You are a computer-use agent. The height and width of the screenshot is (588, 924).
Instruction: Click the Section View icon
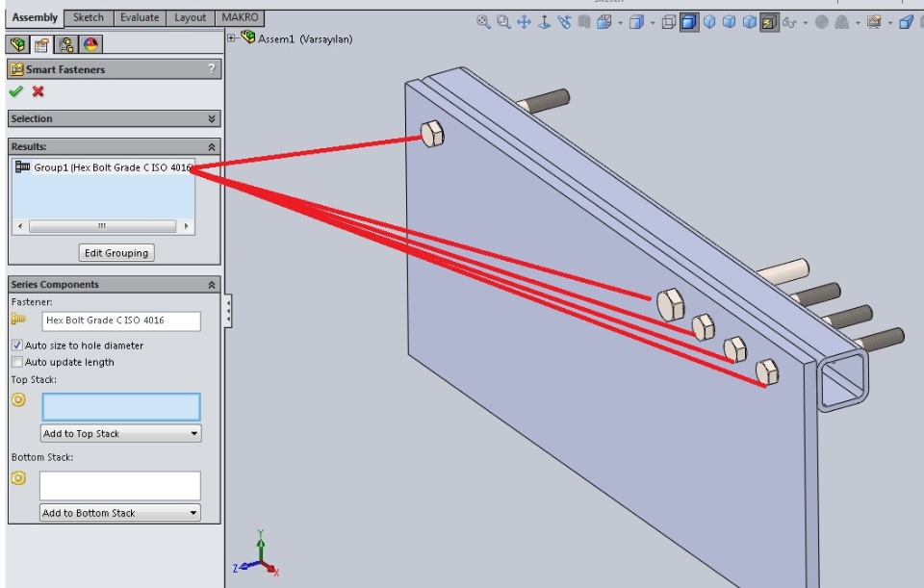coord(604,22)
